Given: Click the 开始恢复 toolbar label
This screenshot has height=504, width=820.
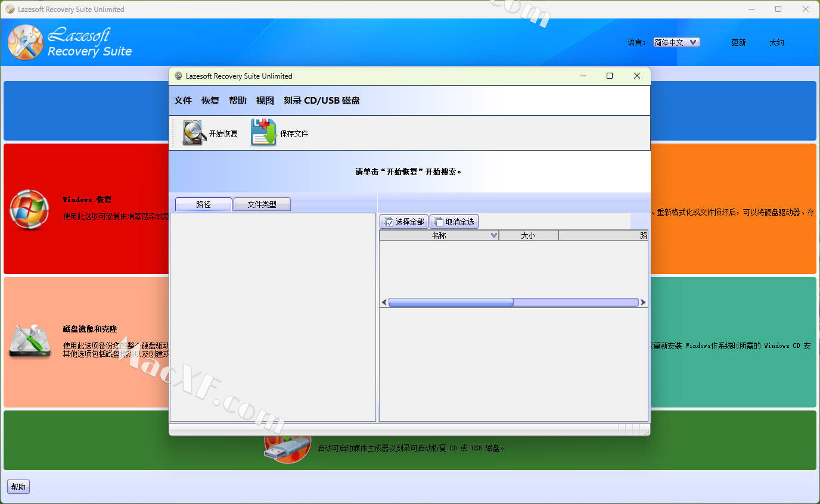Looking at the screenshot, I should pos(223,133).
